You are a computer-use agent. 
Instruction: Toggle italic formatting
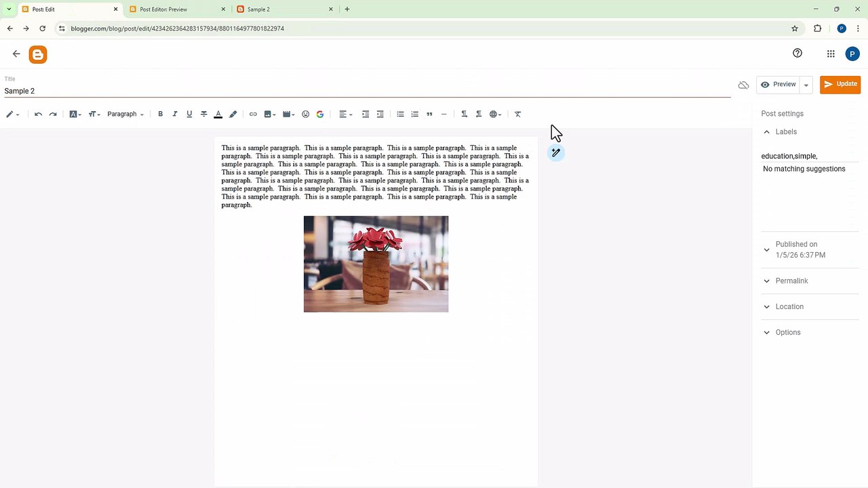(x=175, y=114)
